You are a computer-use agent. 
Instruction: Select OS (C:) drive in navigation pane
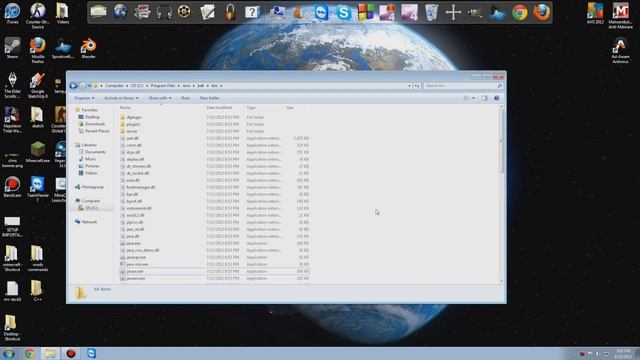pos(91,208)
